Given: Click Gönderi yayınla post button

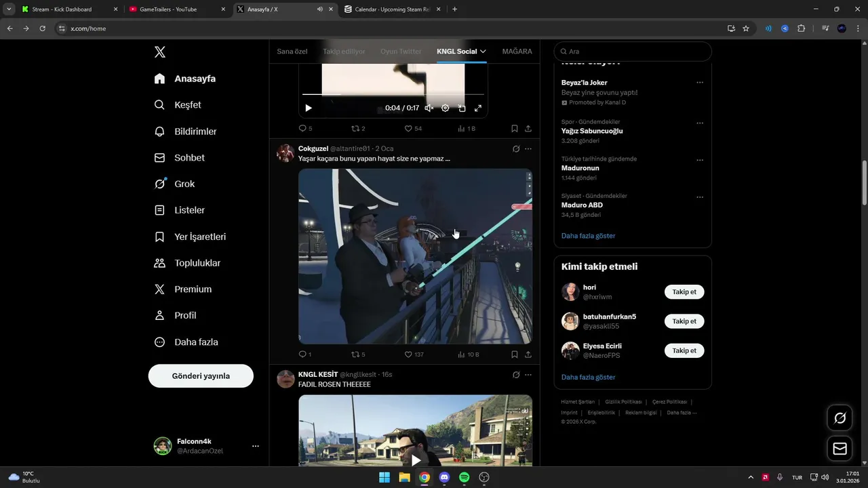Looking at the screenshot, I should click(201, 375).
